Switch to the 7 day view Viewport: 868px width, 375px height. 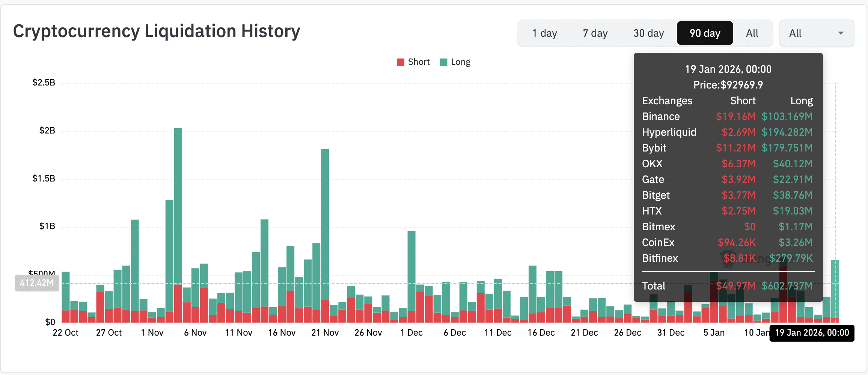595,33
